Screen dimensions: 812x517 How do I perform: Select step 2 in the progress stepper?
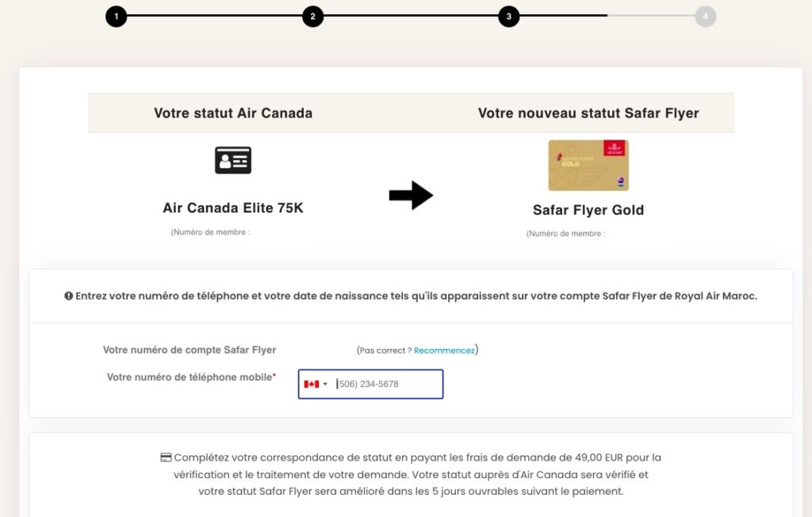click(x=312, y=16)
